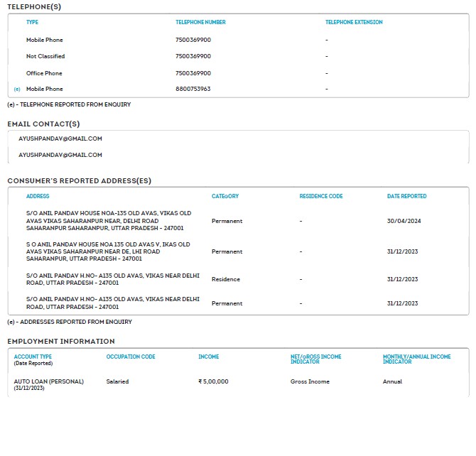Click the Address column header
The image size is (476, 456).
pyautogui.click(x=38, y=196)
